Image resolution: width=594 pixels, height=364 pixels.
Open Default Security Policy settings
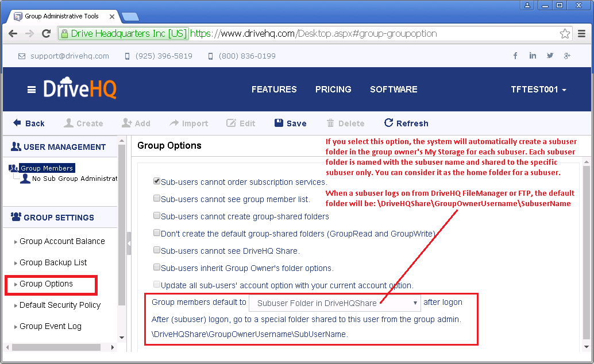click(60, 305)
